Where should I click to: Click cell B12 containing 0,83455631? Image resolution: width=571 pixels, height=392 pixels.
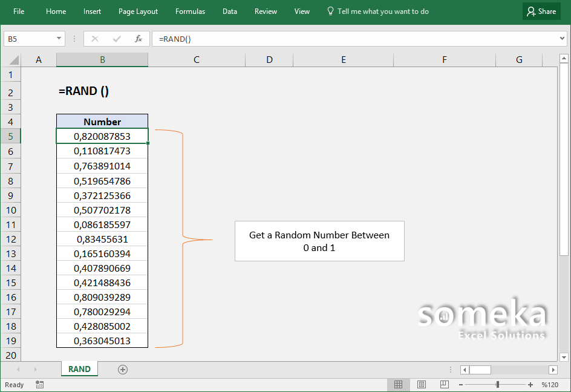102,239
